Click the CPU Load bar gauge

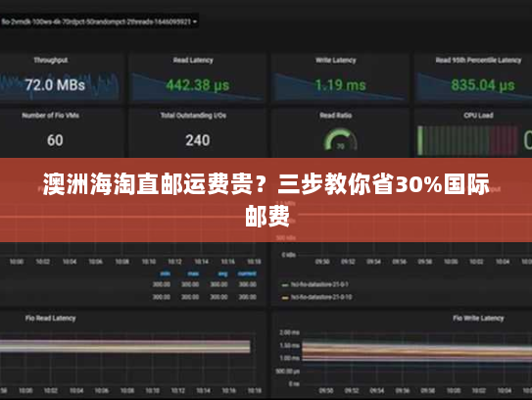(x=467, y=140)
